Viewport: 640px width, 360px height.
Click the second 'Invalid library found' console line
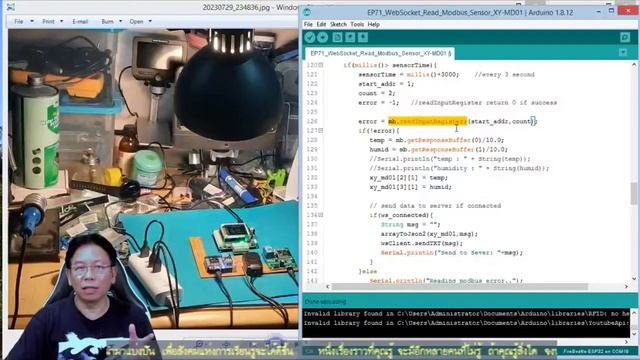[467, 323]
